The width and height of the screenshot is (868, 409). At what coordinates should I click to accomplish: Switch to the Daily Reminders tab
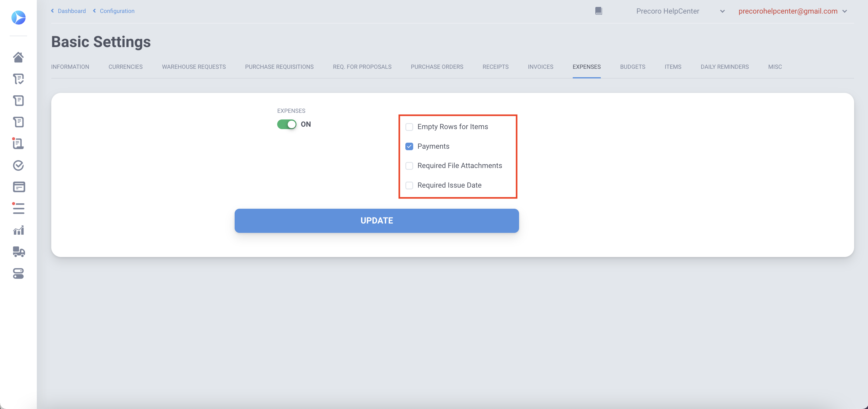(724, 67)
